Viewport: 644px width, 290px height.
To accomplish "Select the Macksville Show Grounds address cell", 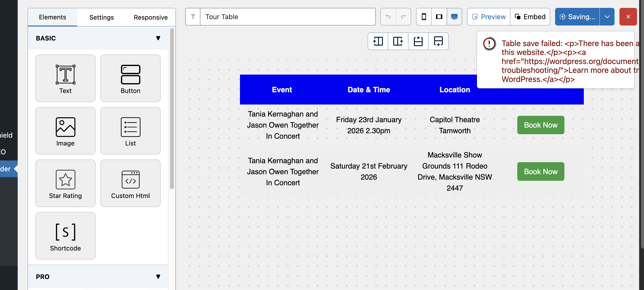I will [x=454, y=171].
